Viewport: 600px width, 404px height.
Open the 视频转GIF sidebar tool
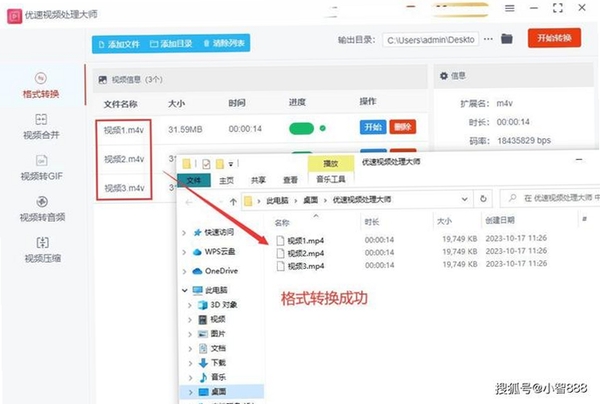coord(41,168)
